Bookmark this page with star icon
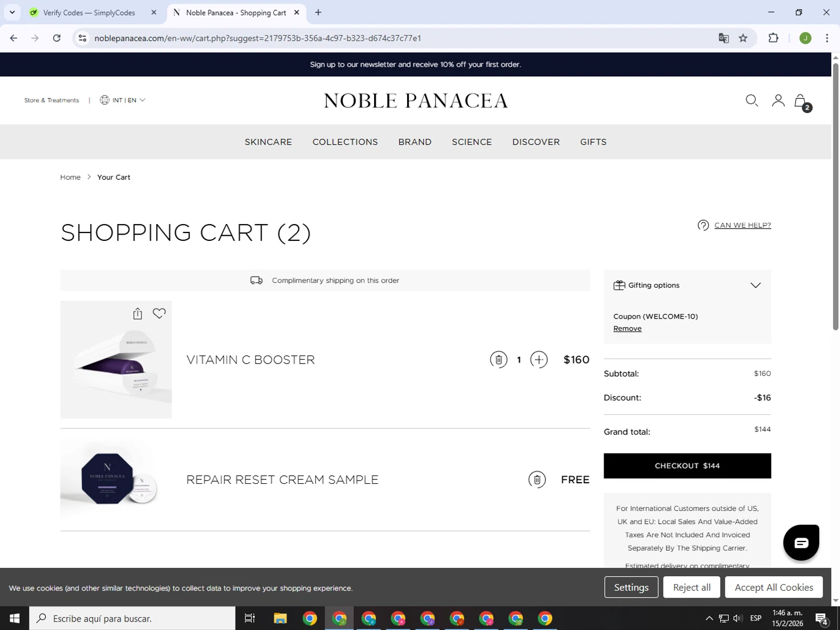This screenshot has height=630, width=840. click(x=743, y=38)
